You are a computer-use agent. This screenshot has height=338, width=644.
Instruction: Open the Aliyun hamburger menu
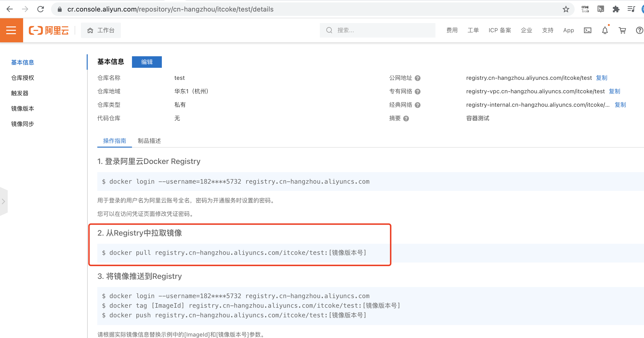(11, 30)
